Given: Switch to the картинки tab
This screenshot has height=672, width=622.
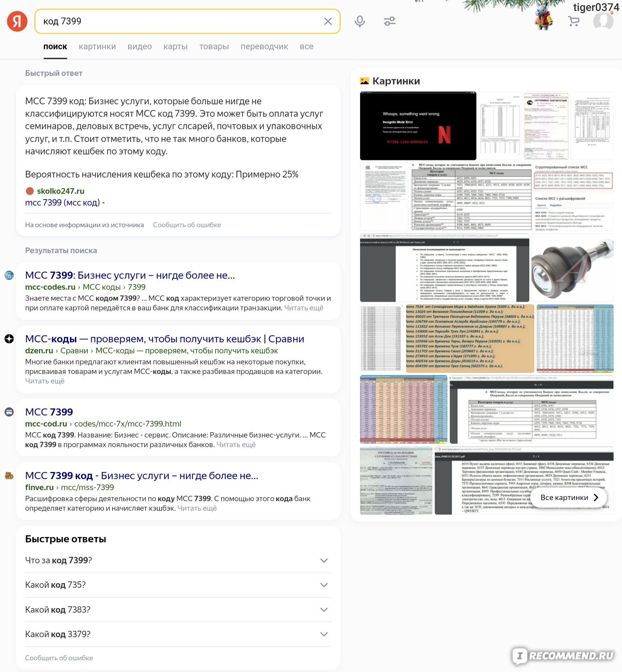Looking at the screenshot, I should tap(97, 47).
